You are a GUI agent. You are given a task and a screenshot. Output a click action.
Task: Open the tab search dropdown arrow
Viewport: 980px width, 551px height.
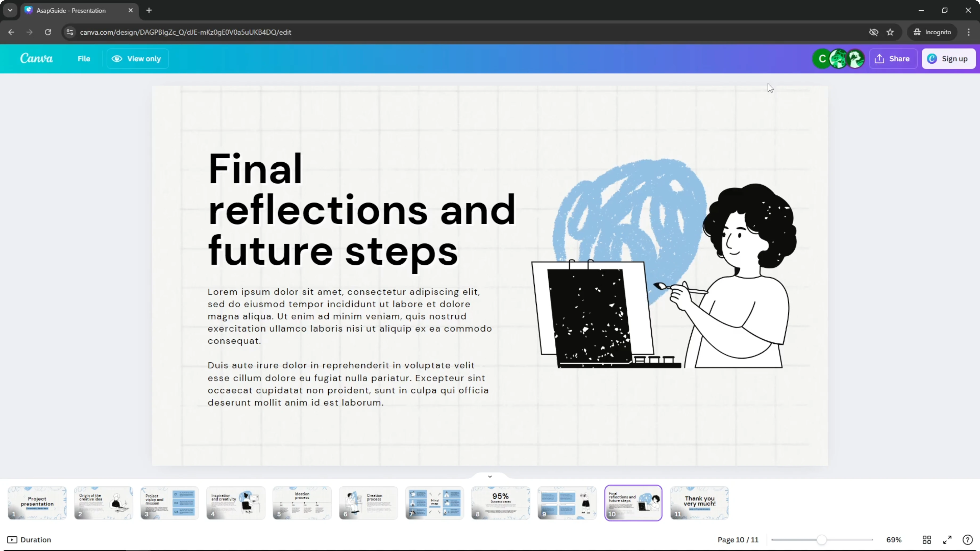tap(10, 10)
